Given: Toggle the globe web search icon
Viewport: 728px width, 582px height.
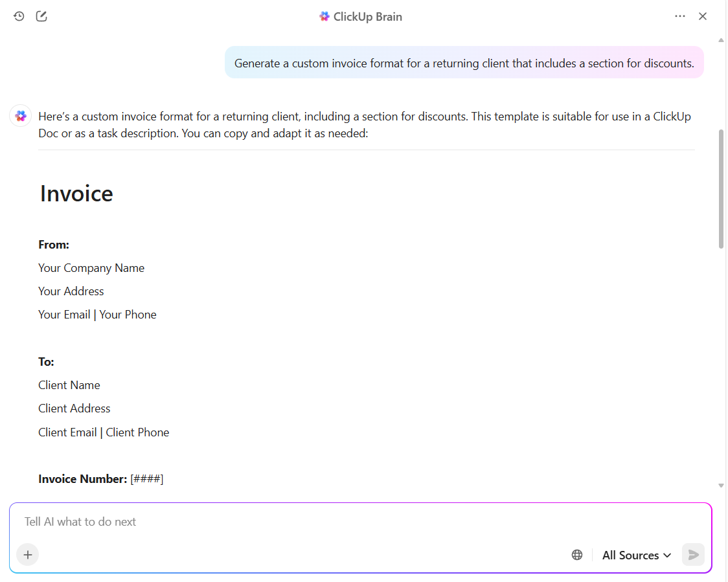Looking at the screenshot, I should 577,555.
